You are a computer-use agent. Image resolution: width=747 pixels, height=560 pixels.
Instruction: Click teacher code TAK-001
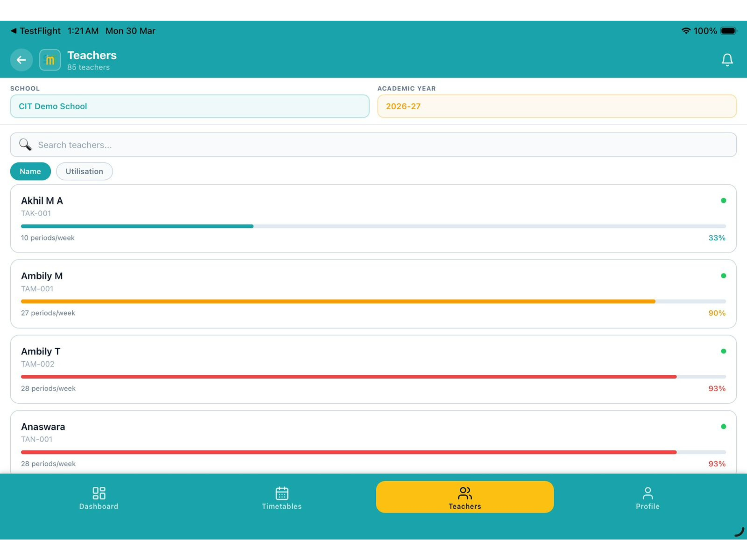click(36, 213)
